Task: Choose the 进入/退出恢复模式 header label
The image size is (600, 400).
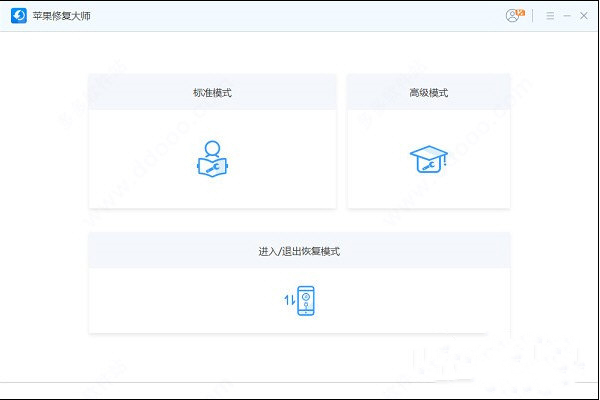Action: pos(299,251)
